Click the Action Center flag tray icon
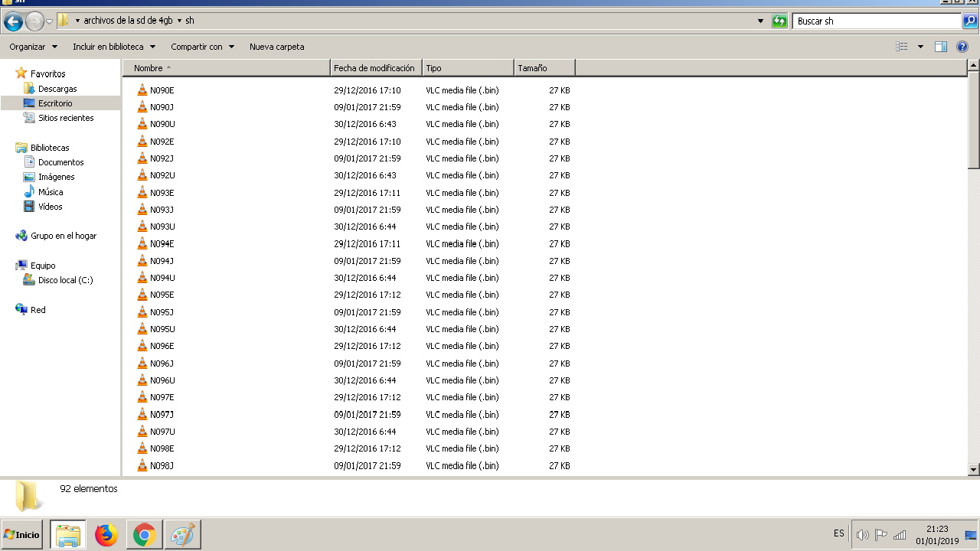The width and height of the screenshot is (980, 551). coord(881,535)
